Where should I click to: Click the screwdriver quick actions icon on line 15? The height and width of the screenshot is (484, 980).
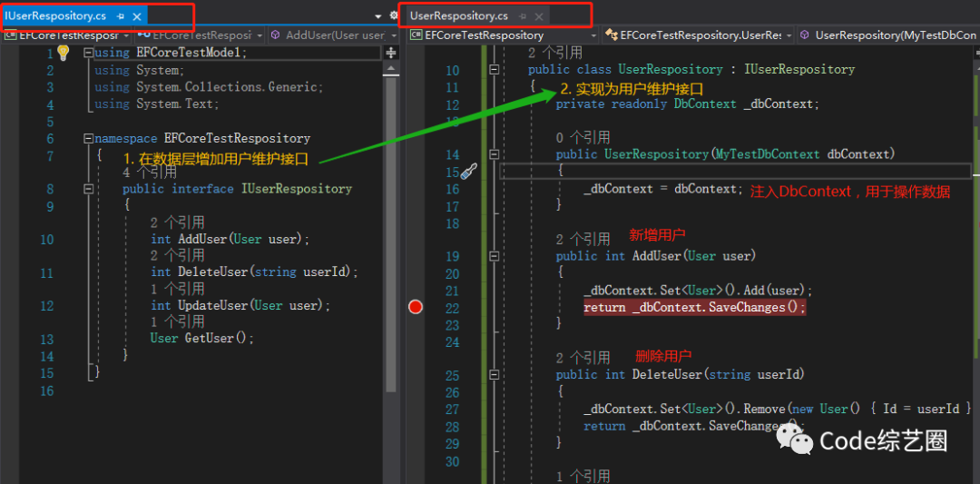(x=469, y=171)
